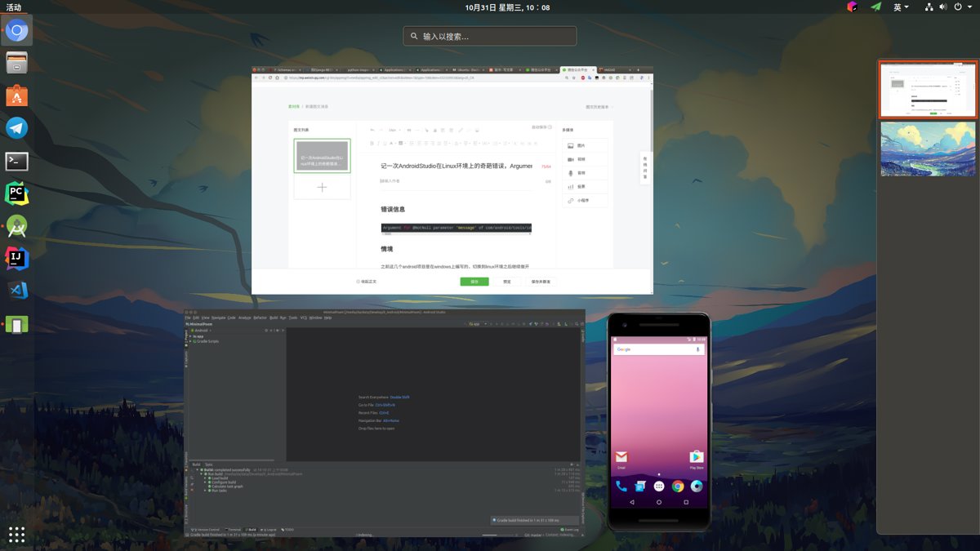Open Logcat tool window in Android Studio
The image size is (980, 551).
(x=269, y=530)
